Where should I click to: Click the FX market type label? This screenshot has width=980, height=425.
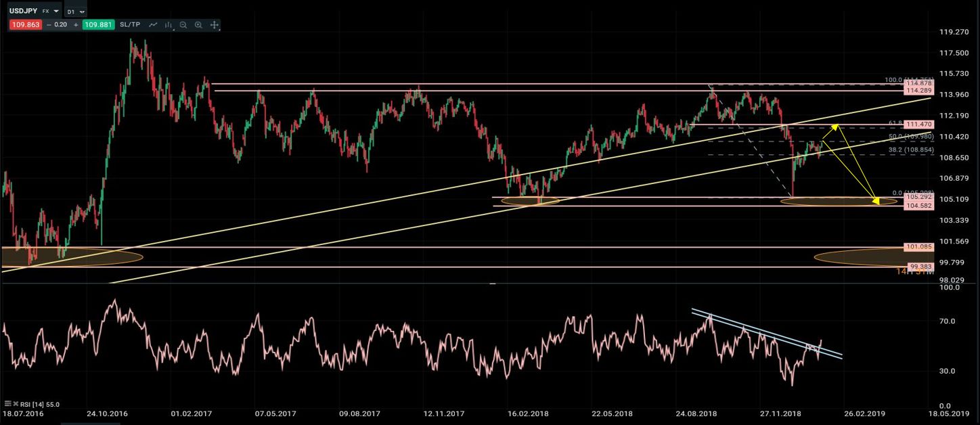(x=45, y=12)
